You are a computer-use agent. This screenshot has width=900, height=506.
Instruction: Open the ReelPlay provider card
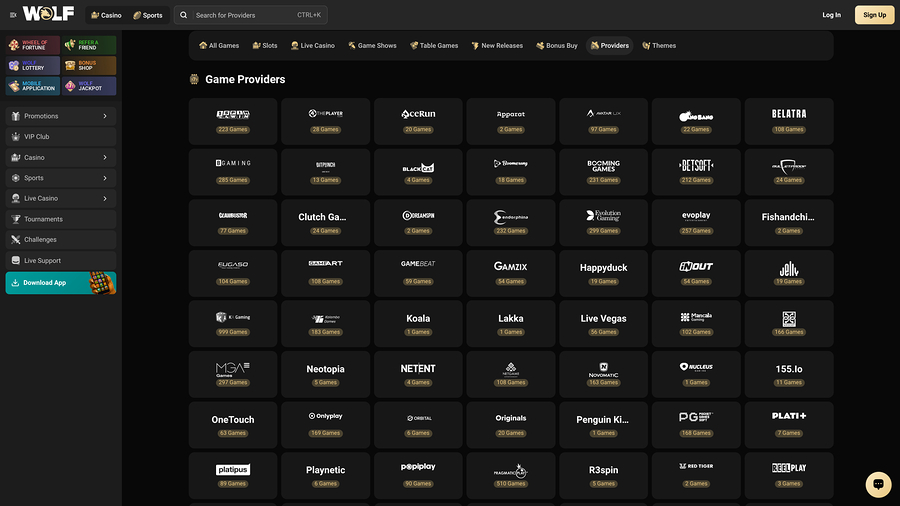pyautogui.click(x=789, y=476)
